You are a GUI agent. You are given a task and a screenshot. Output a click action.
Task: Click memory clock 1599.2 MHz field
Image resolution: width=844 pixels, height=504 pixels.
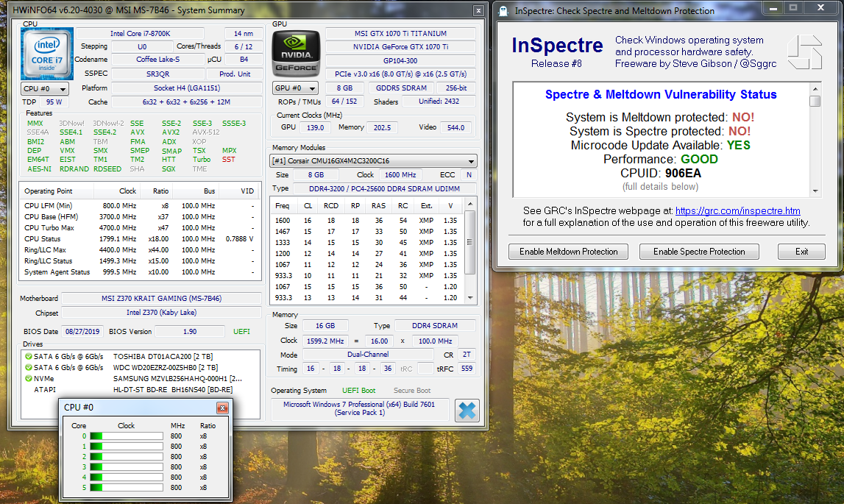click(x=325, y=341)
